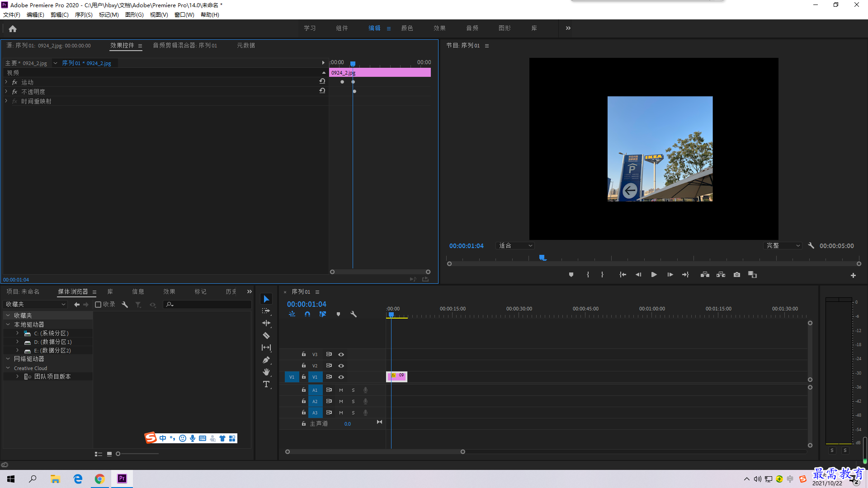Image resolution: width=868 pixels, height=488 pixels.
Task: Select the Selection arrow tool
Action: (x=266, y=299)
